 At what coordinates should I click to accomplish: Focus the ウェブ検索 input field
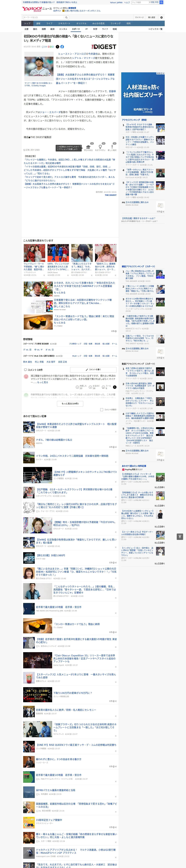coord(140,2)
